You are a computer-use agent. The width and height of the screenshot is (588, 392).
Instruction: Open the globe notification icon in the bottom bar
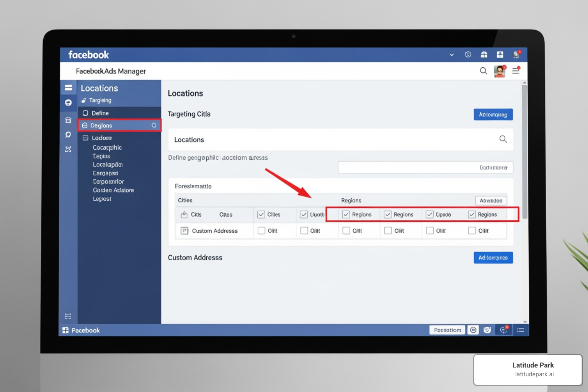[x=503, y=330]
